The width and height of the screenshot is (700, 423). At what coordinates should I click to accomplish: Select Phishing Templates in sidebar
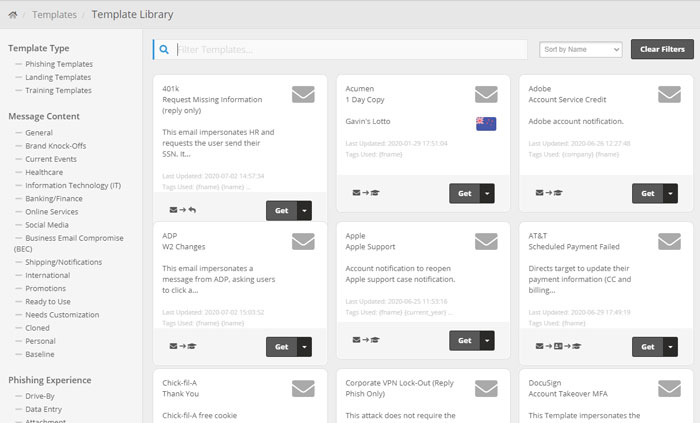tap(59, 64)
